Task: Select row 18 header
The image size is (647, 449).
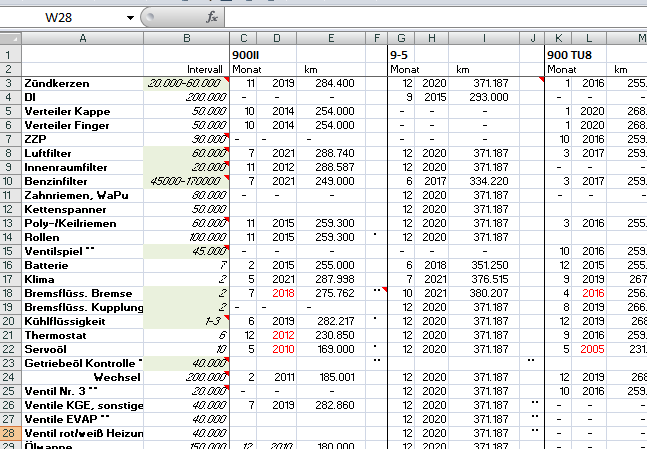Action: (11, 293)
